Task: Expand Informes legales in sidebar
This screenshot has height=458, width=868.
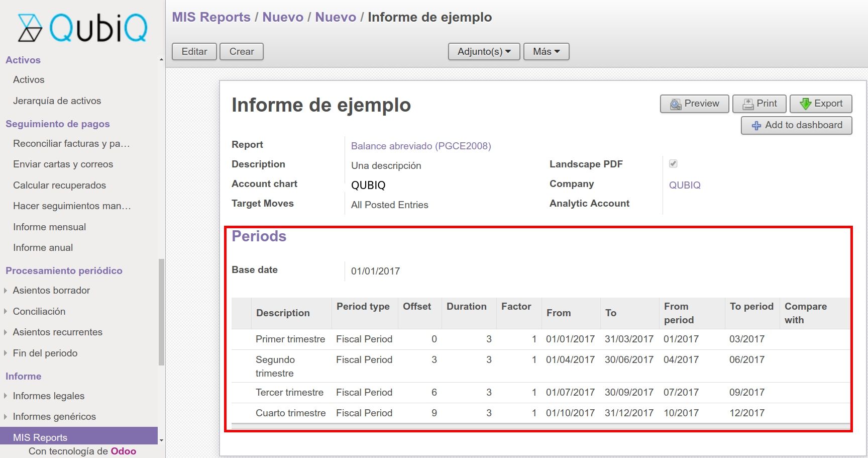Action: 6,396
